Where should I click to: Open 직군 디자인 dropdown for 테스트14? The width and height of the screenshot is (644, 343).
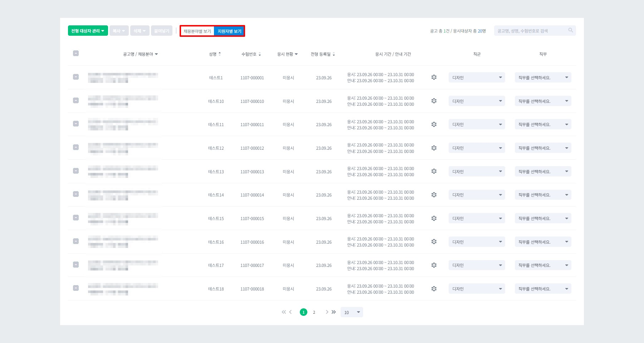(477, 195)
